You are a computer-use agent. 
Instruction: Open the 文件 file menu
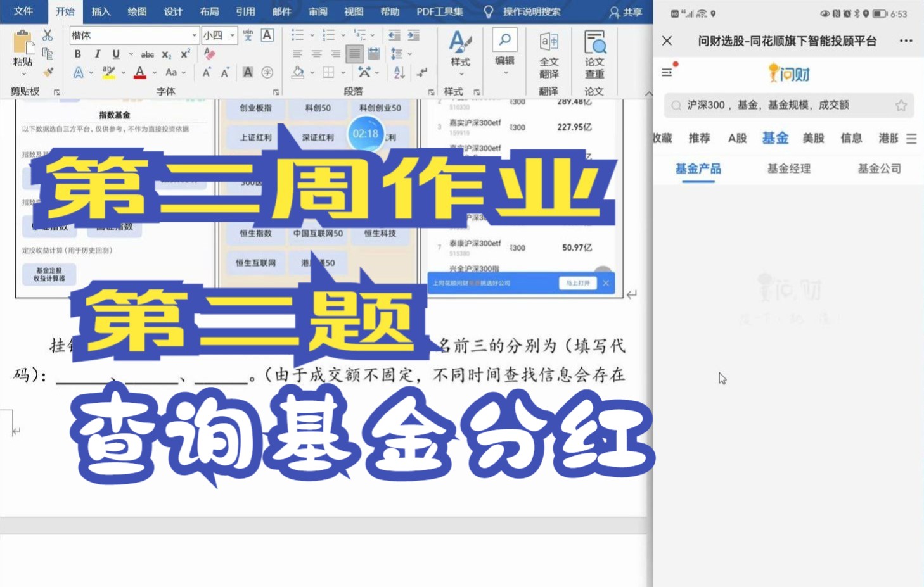[23, 11]
